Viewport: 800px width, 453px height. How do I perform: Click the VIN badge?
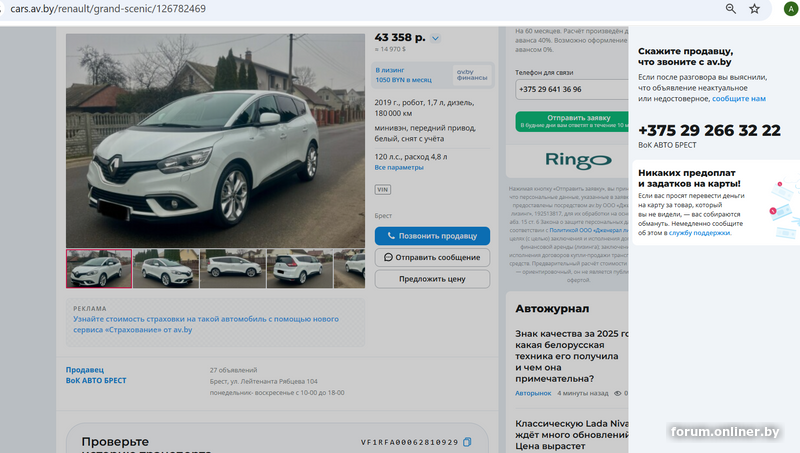(x=383, y=189)
